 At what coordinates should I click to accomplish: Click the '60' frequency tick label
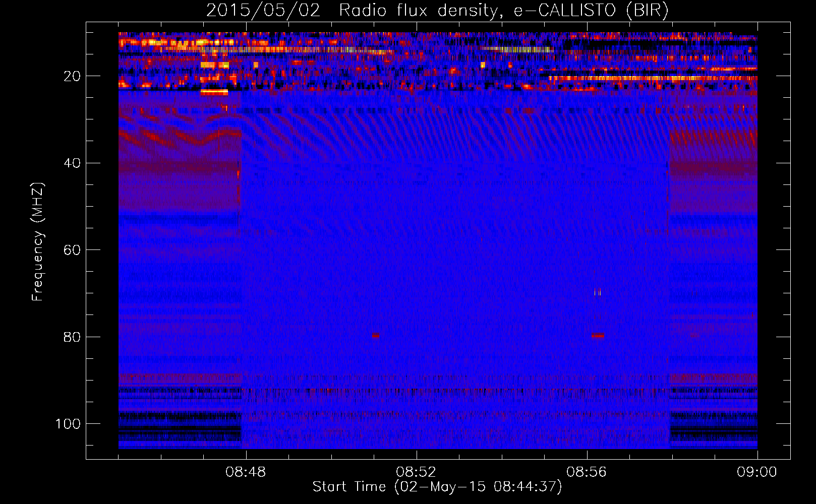(x=72, y=250)
